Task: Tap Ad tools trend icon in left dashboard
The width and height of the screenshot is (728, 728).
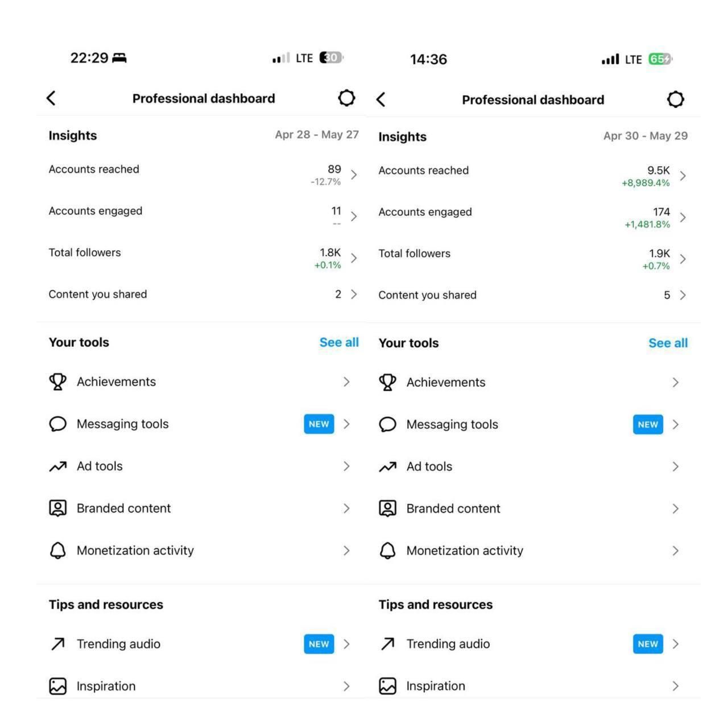Action: click(57, 466)
